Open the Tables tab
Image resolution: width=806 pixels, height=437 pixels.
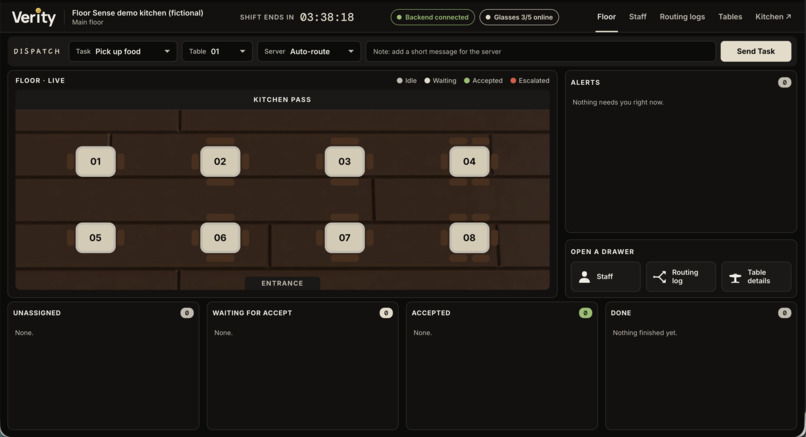coord(730,17)
